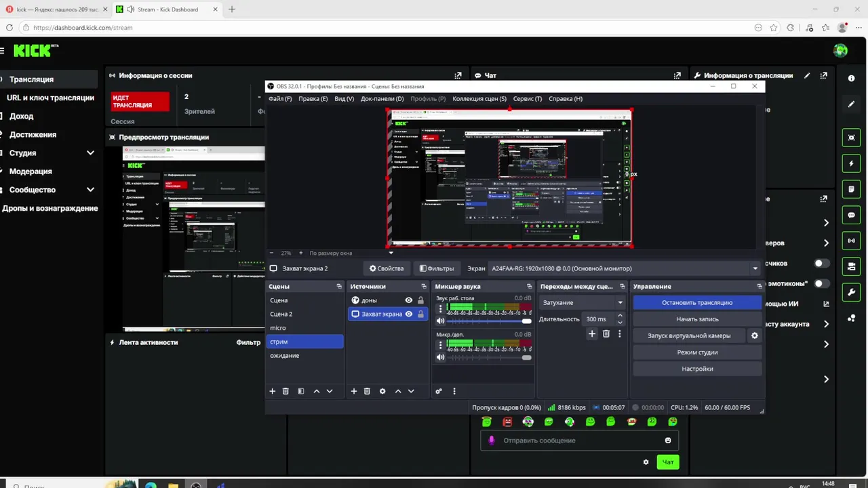Edit stream info via pencil beside Информация о трансляции
The height and width of the screenshot is (488, 868).
[807, 75]
